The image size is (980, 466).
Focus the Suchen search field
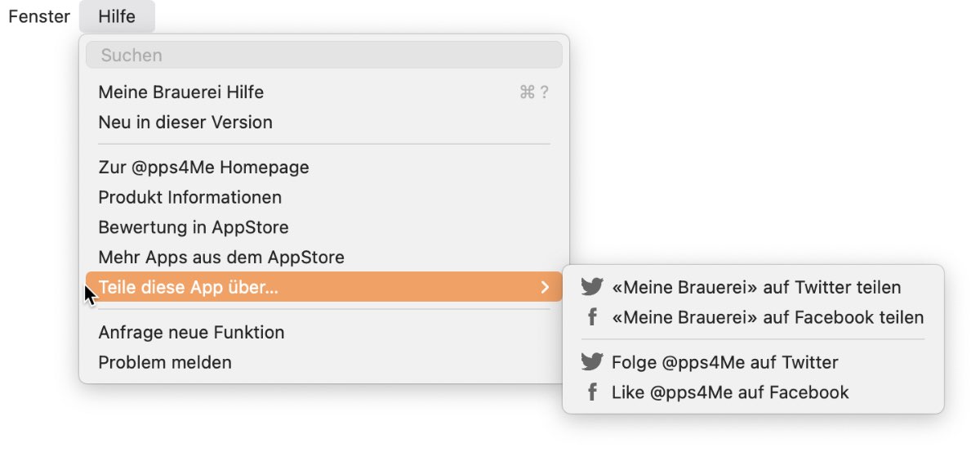pos(324,55)
